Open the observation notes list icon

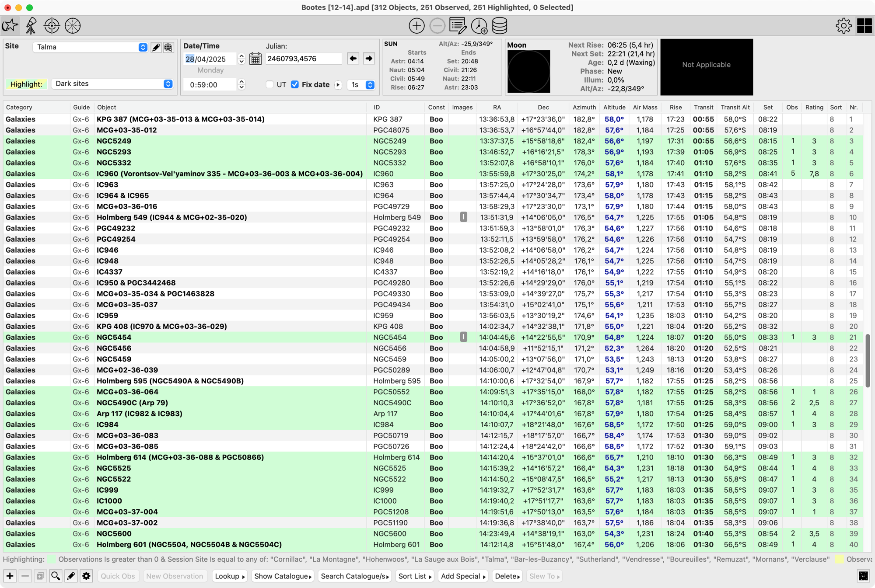point(458,26)
